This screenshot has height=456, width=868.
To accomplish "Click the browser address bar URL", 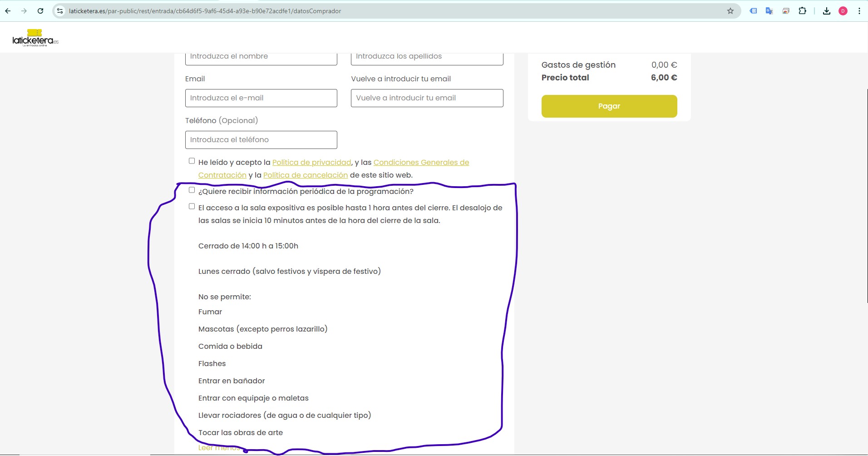I will tap(205, 11).
